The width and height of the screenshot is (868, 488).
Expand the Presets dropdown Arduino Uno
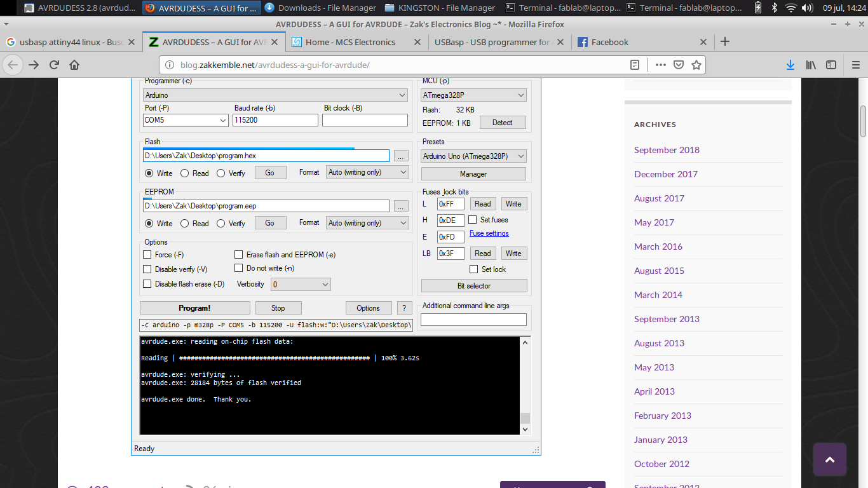pos(474,156)
